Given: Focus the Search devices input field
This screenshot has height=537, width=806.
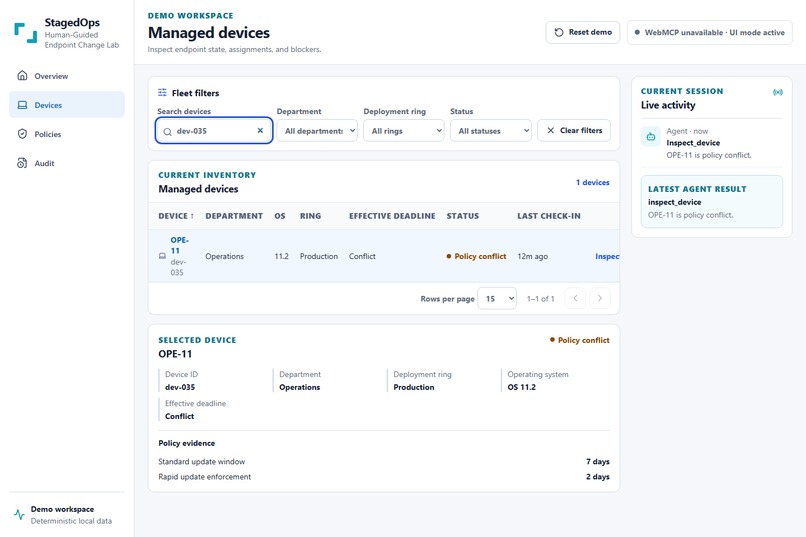Looking at the screenshot, I should [x=214, y=131].
